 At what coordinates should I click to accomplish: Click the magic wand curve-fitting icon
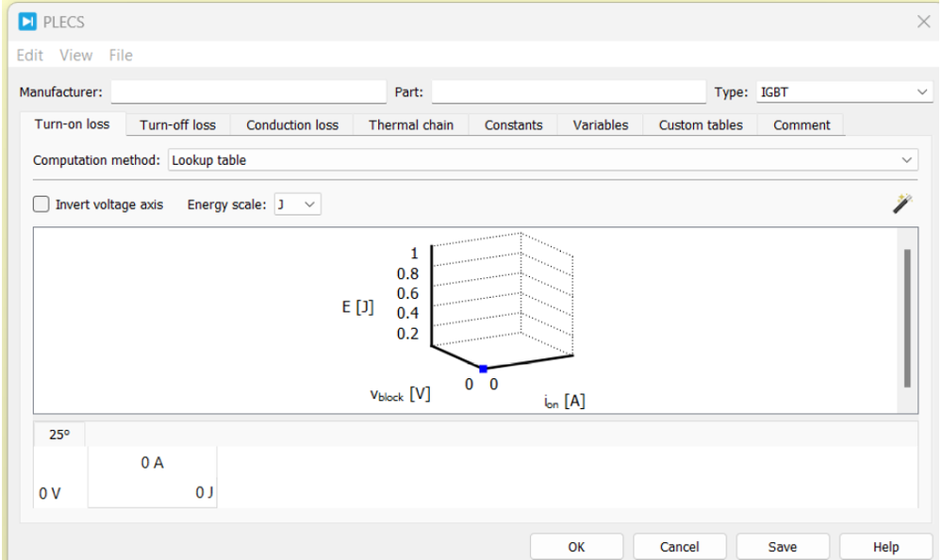[x=902, y=203]
